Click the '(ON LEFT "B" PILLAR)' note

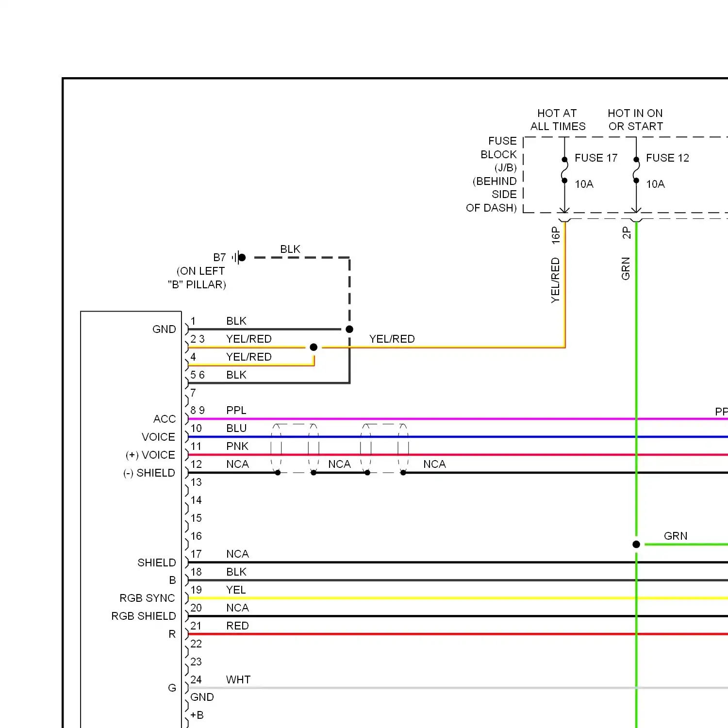pos(197,278)
